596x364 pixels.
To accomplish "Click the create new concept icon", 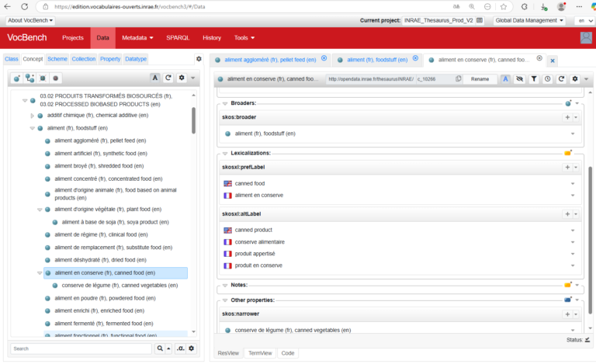I will pos(17,78).
